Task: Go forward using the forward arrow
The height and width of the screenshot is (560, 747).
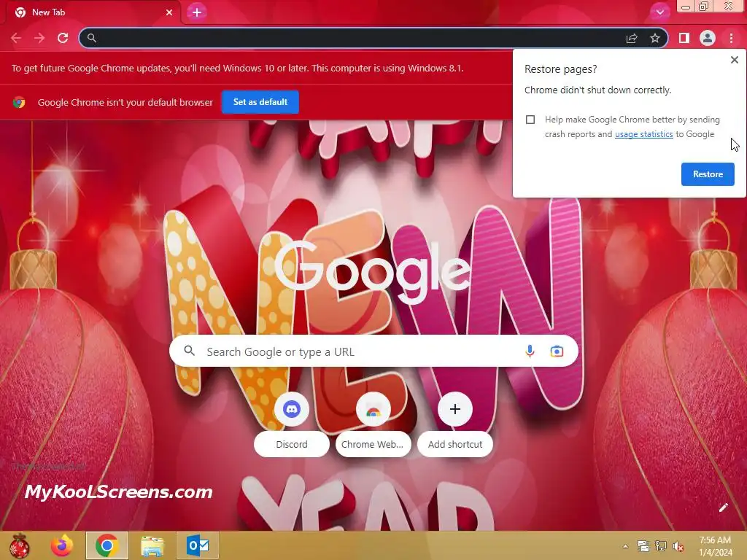Action: 39,38
